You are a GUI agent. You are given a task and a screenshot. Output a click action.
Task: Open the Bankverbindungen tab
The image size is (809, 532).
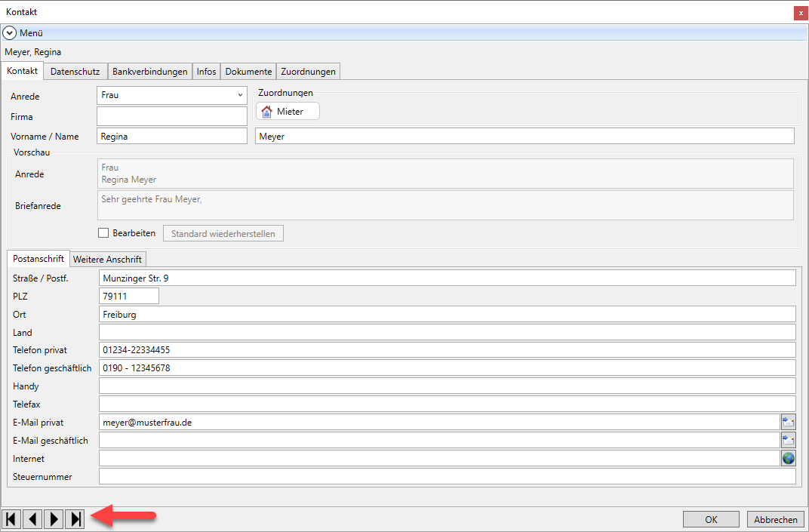149,72
